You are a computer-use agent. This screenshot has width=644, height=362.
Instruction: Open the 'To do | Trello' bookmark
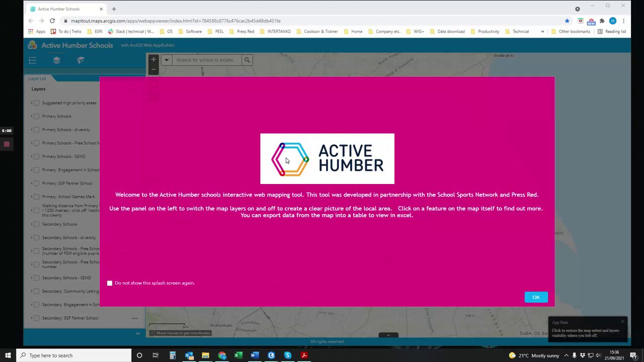(x=66, y=31)
